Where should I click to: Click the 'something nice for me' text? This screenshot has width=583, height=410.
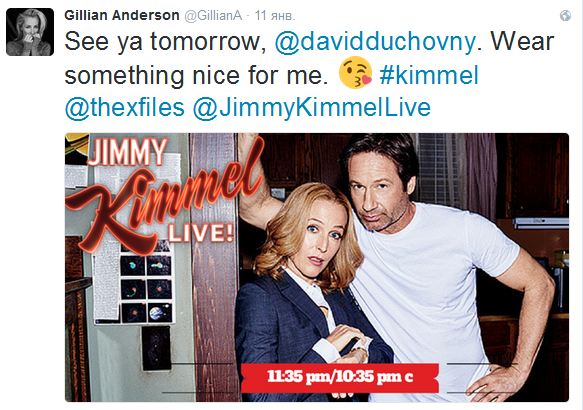coord(196,75)
